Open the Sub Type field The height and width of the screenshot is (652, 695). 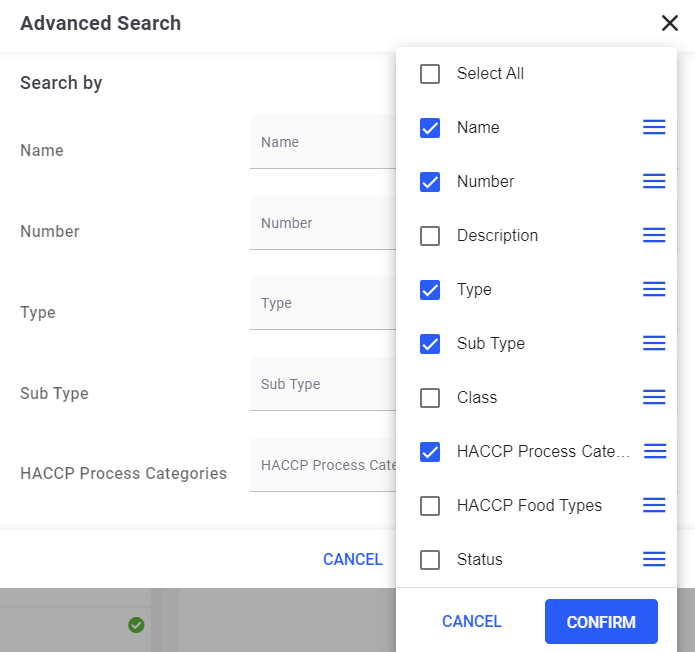[x=323, y=384]
